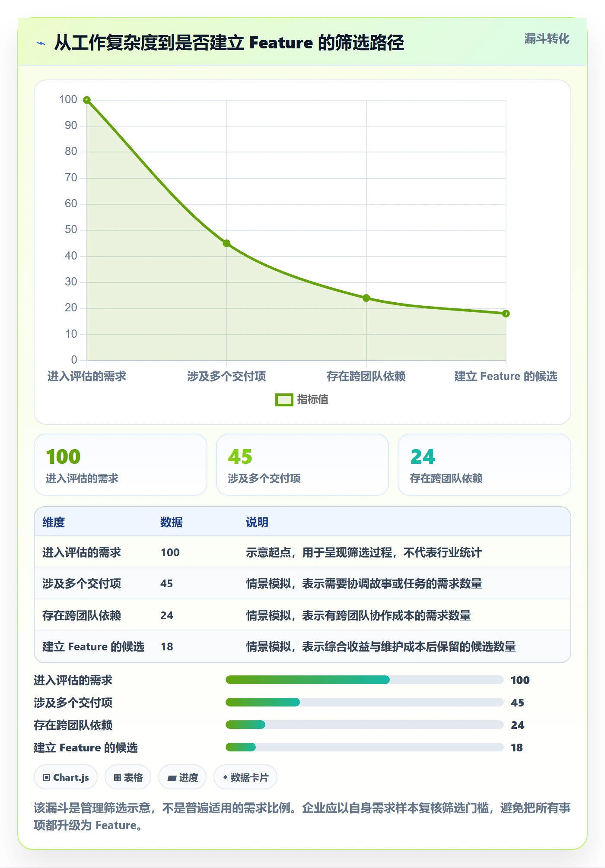This screenshot has height=868, width=605.
Task: Click table cell 涉及多个交付项
Action: pyautogui.click(x=82, y=584)
